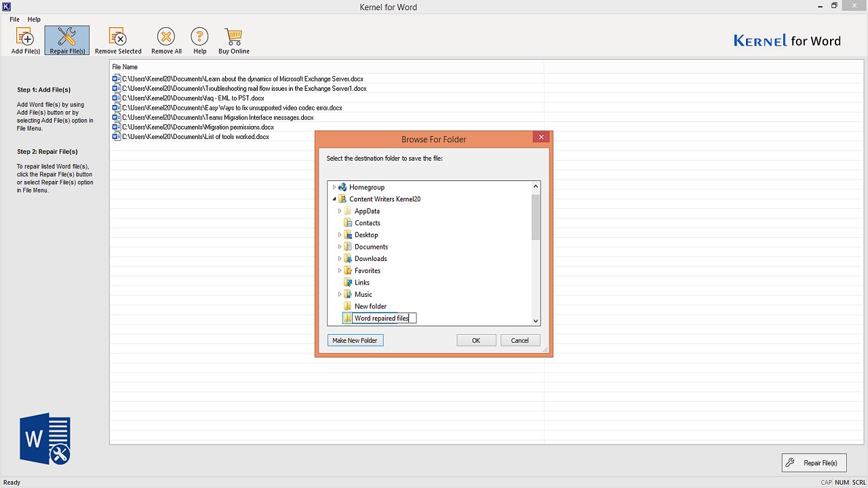Click the New folder icon in tree

(348, 306)
